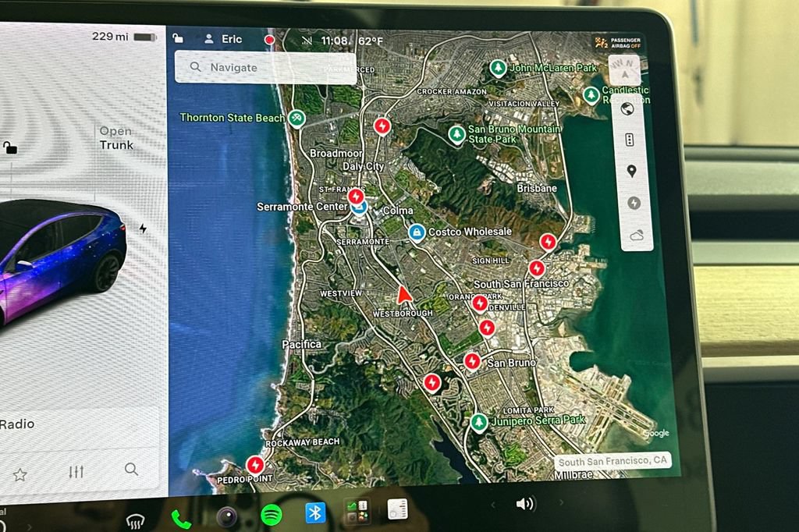Tap the windshield defrost icon
Screen dimensions: 799x532
(135, 521)
